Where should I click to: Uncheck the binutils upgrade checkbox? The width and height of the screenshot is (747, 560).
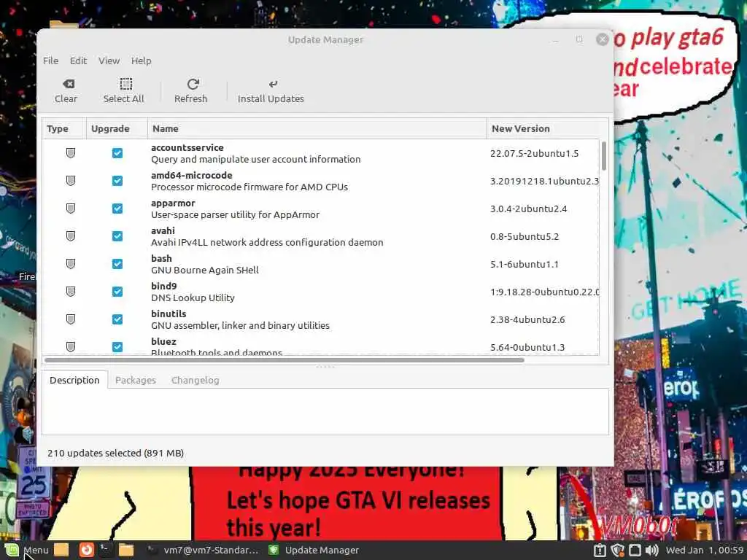point(117,319)
